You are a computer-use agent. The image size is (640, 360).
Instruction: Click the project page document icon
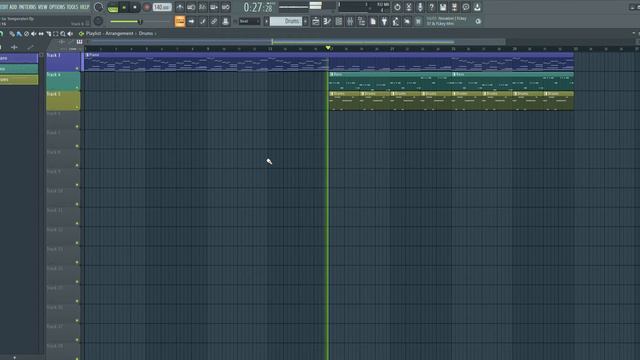373,21
